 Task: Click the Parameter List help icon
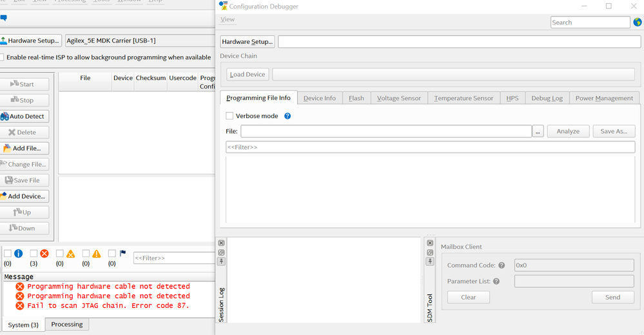pyautogui.click(x=496, y=281)
